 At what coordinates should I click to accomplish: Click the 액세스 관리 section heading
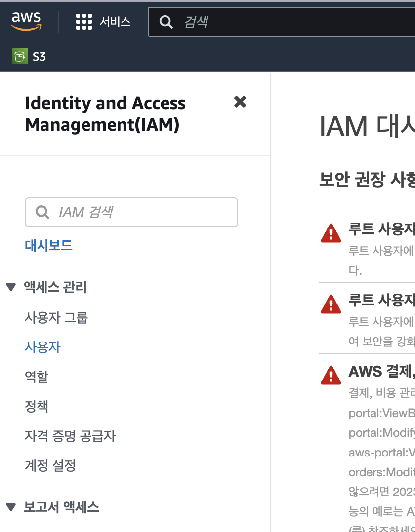(x=55, y=287)
